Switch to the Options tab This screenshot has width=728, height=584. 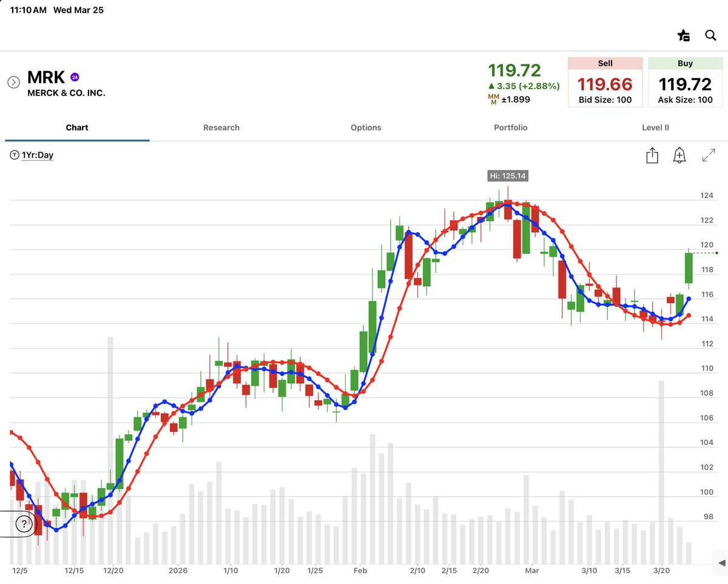[x=366, y=127]
